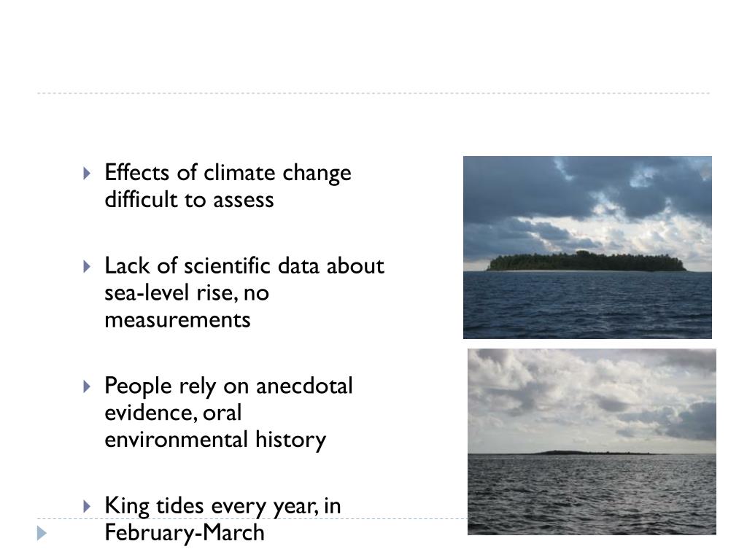The height and width of the screenshot is (560, 747).
Task: Click the text 'February-March'
Action: [185, 532]
